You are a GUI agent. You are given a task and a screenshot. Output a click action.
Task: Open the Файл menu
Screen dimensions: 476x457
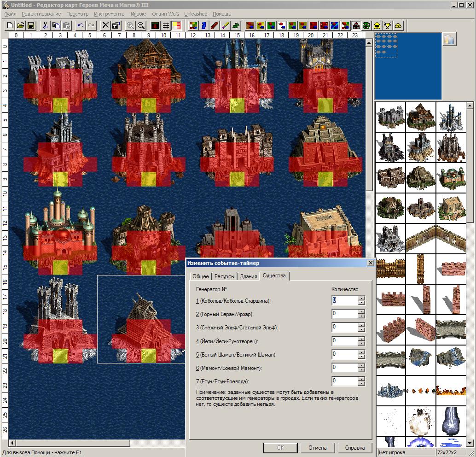click(10, 14)
